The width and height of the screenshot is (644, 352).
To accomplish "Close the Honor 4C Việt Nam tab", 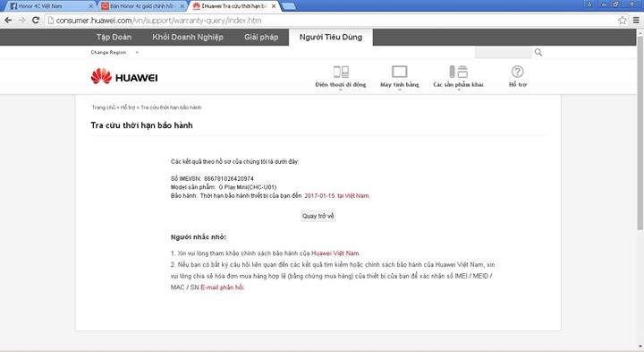I will pos(90,6).
